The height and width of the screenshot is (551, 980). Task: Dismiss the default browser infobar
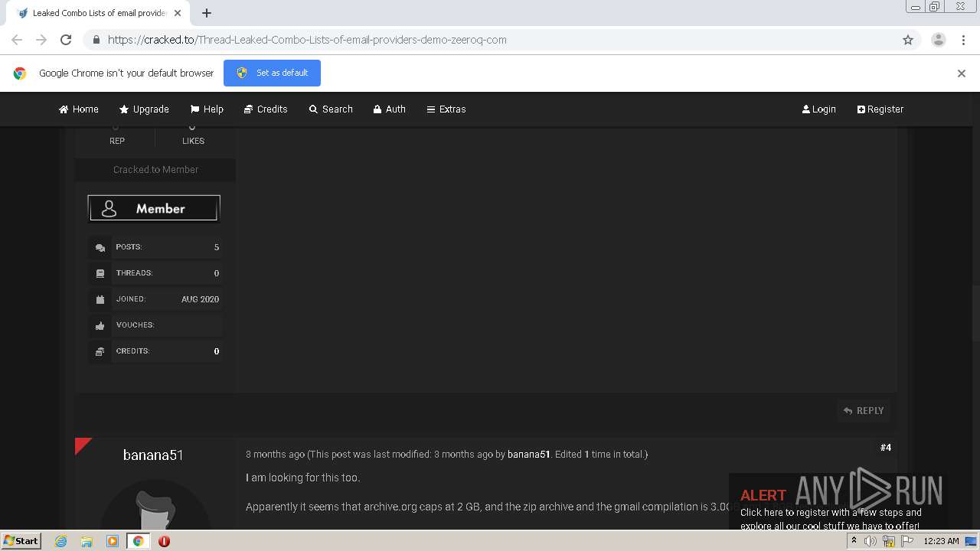962,73
